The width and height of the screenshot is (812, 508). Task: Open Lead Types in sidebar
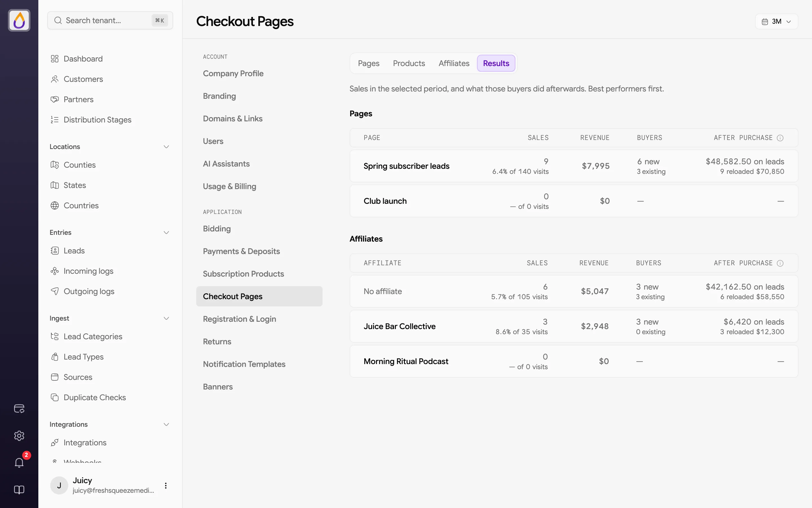tap(83, 357)
